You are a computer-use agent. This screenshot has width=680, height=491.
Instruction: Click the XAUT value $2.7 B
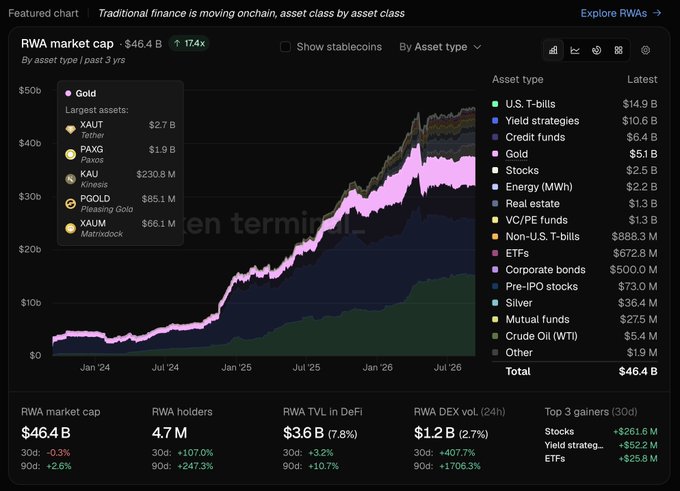point(162,125)
